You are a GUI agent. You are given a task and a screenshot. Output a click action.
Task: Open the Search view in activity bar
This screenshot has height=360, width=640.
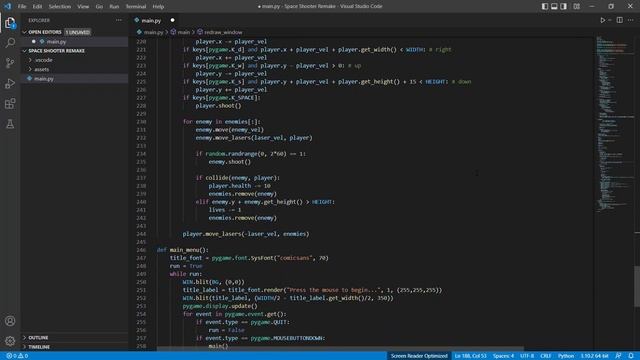10,43
